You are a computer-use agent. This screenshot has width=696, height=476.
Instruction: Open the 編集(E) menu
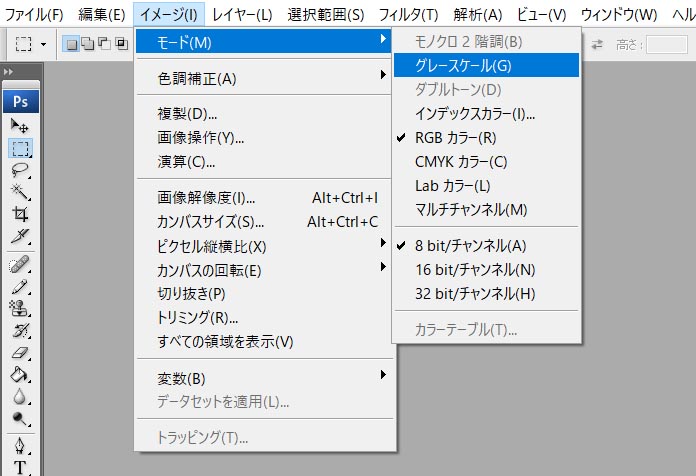pyautogui.click(x=102, y=15)
